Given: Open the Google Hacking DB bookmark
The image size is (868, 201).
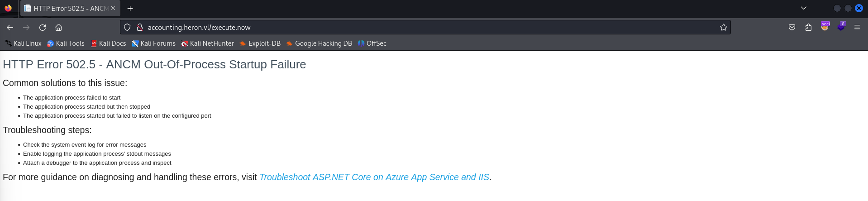Looking at the screenshot, I should coord(319,43).
